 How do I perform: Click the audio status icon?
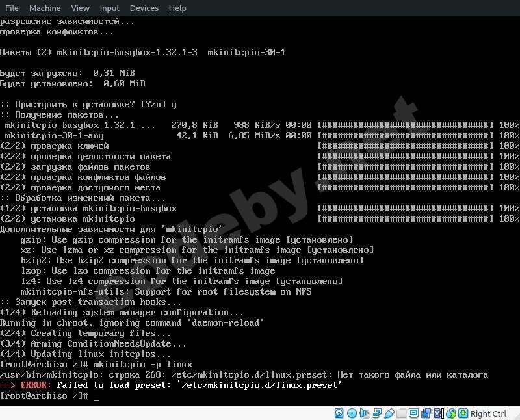[364, 413]
